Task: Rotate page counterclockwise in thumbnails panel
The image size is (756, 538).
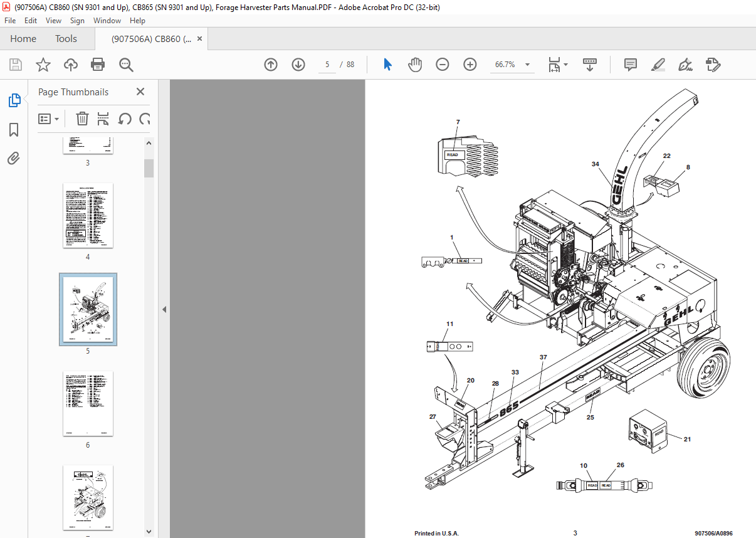Action: click(125, 119)
